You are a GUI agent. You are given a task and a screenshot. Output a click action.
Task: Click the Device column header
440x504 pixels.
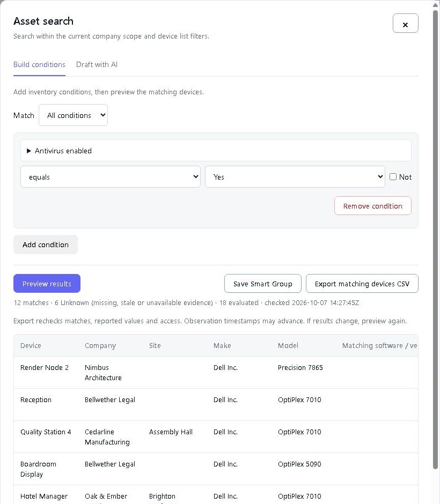(31, 345)
